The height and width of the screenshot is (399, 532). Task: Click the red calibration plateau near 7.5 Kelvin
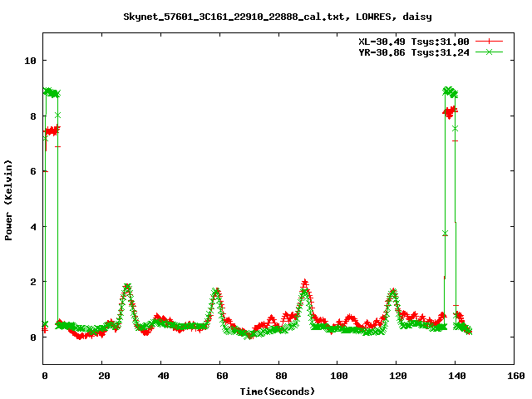52,131
